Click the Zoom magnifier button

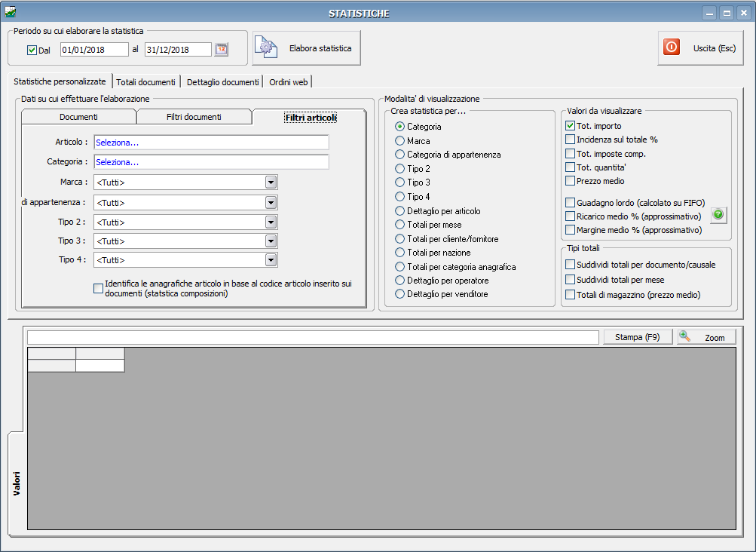tap(706, 338)
